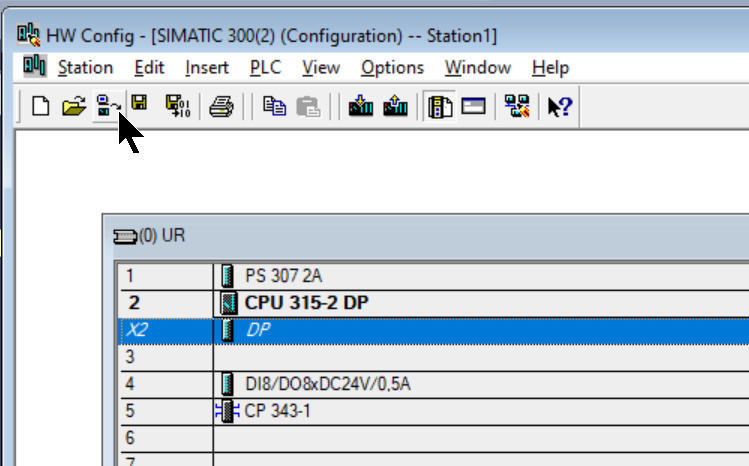Viewport: 749px width, 466px height.
Task: Click the X2 slot cell
Action: pos(166,330)
